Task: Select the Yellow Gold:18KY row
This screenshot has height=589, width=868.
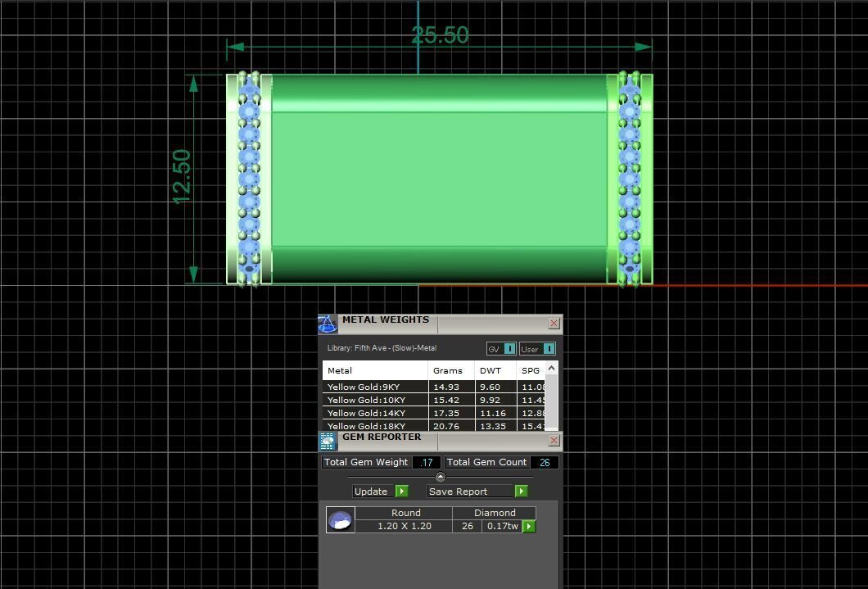Action: (433, 426)
